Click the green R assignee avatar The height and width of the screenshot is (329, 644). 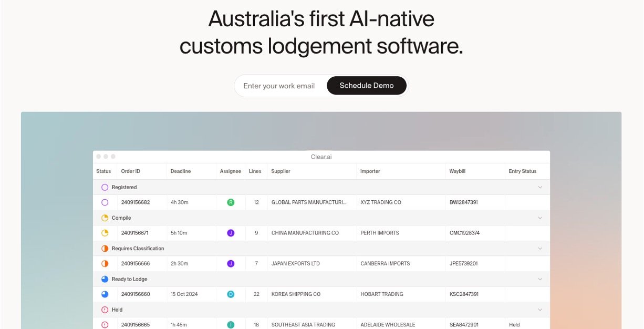click(x=230, y=202)
